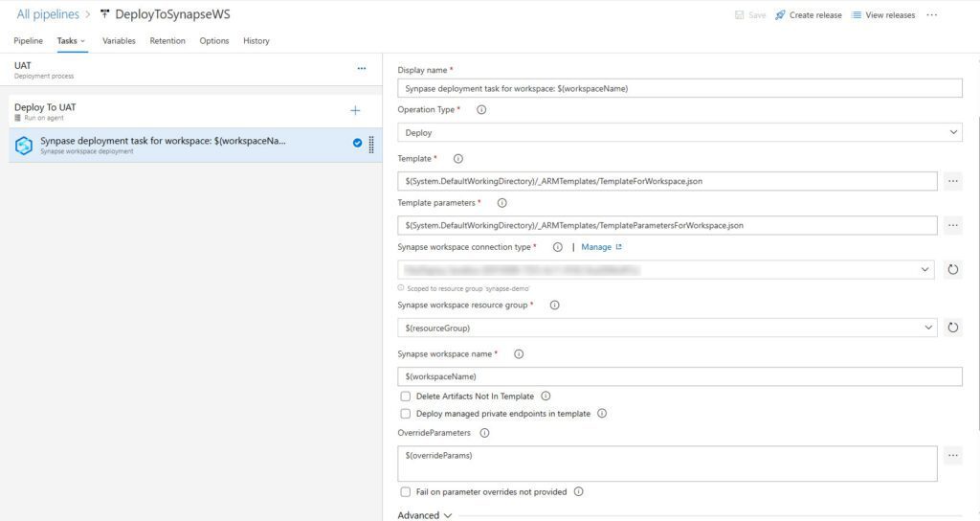Show info for Synapse workspace connection type

tap(558, 247)
